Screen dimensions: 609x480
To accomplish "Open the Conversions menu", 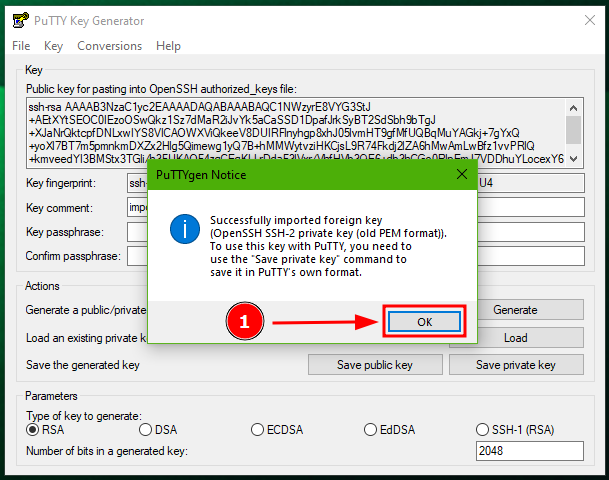I will pyautogui.click(x=110, y=46).
